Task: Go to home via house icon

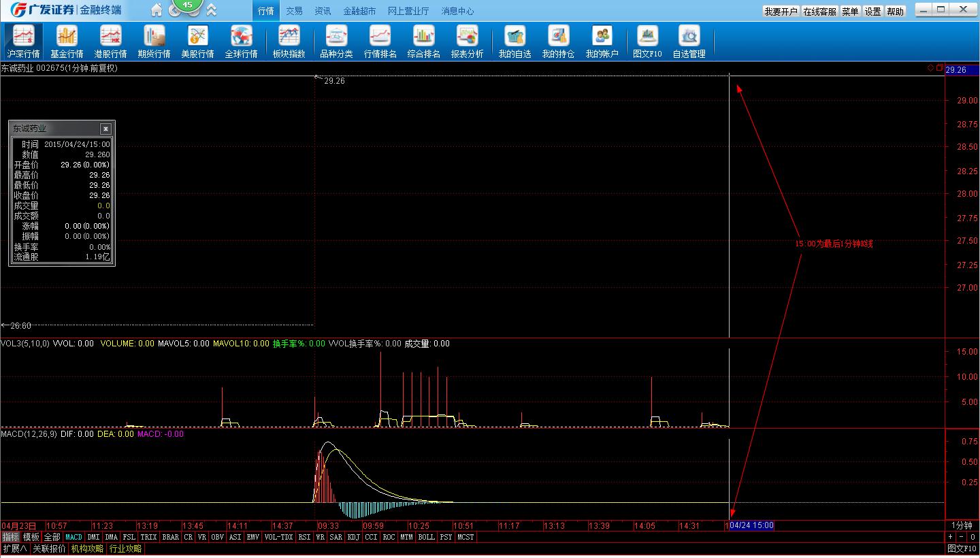Action: tap(157, 10)
